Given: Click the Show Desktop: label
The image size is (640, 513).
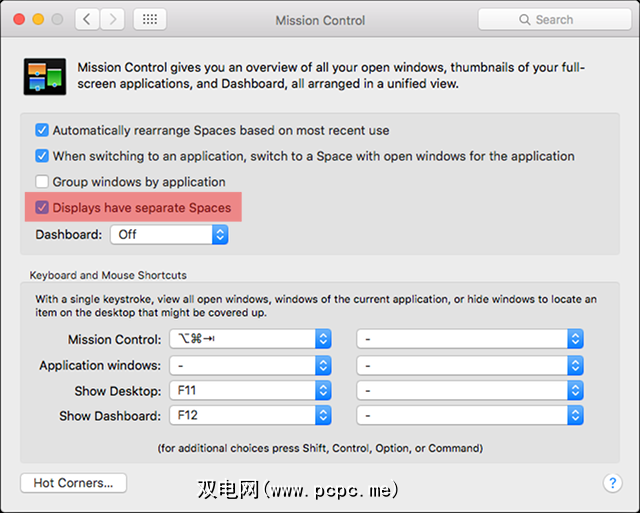Looking at the screenshot, I should pos(118,391).
